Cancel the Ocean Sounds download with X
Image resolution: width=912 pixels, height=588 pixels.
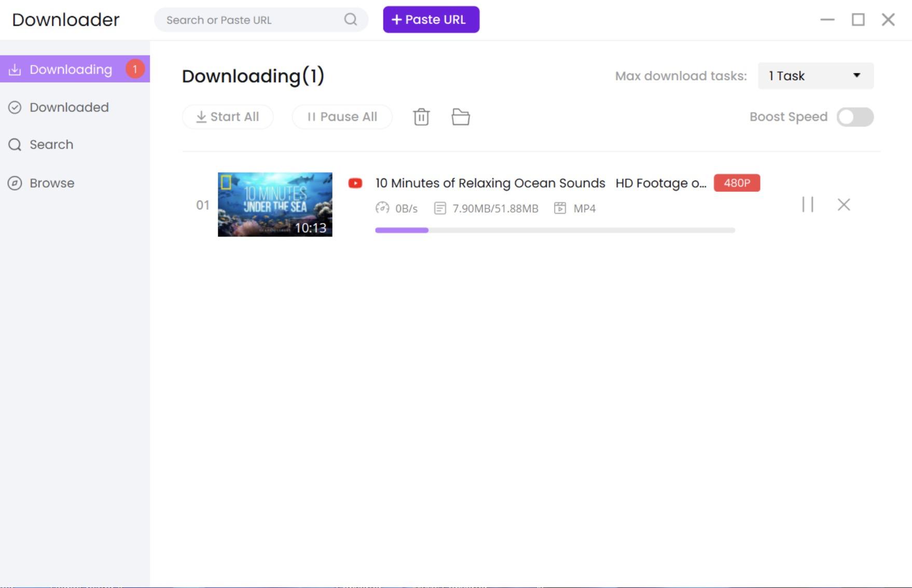coord(844,205)
